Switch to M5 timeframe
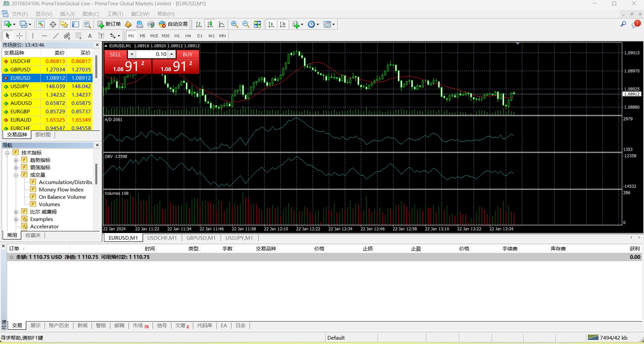This screenshot has width=644, height=344. point(142,36)
